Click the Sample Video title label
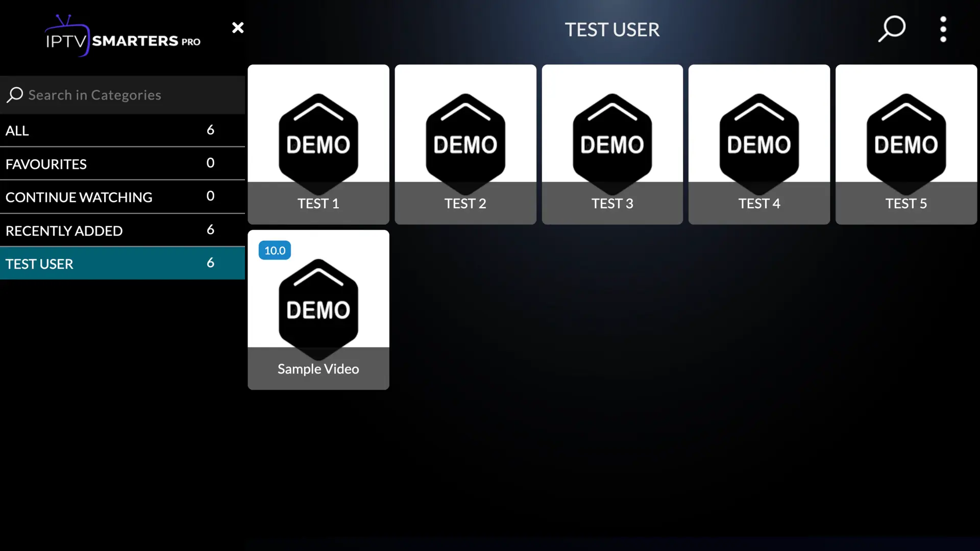Image resolution: width=980 pixels, height=551 pixels. tap(318, 369)
